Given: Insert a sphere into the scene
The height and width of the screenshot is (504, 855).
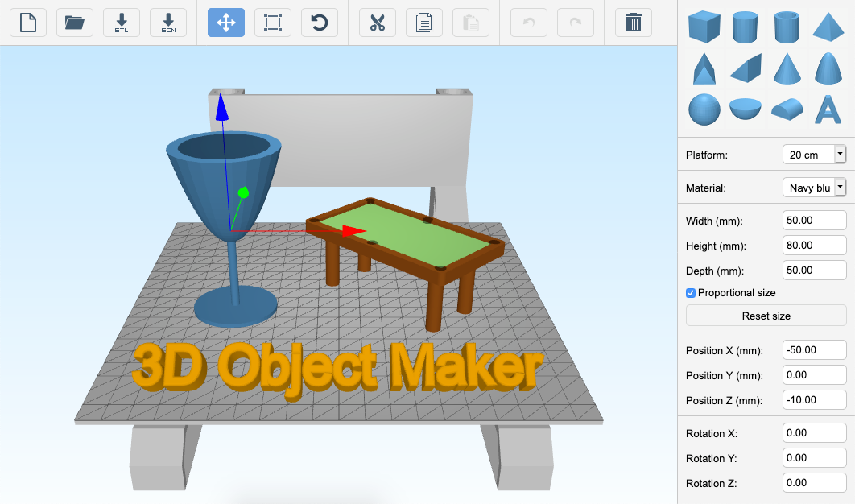Looking at the screenshot, I should [x=704, y=109].
